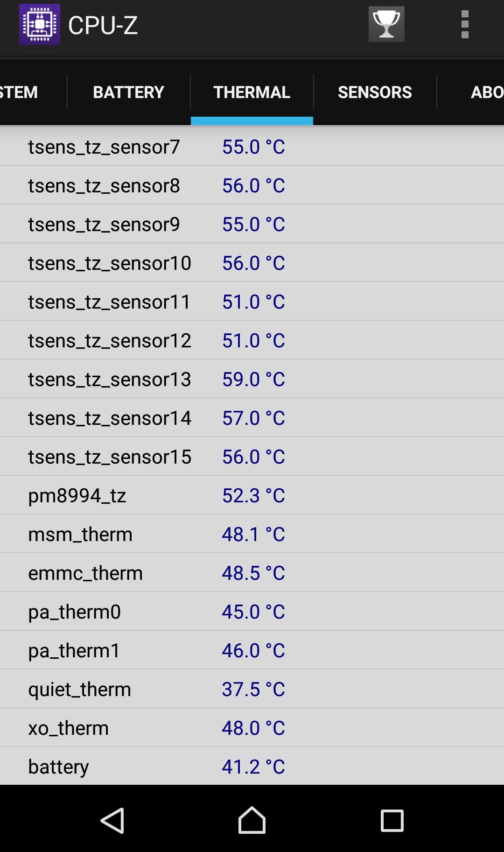Open the partially visible System tab
Image resolution: width=504 pixels, height=852 pixels.
(33, 92)
